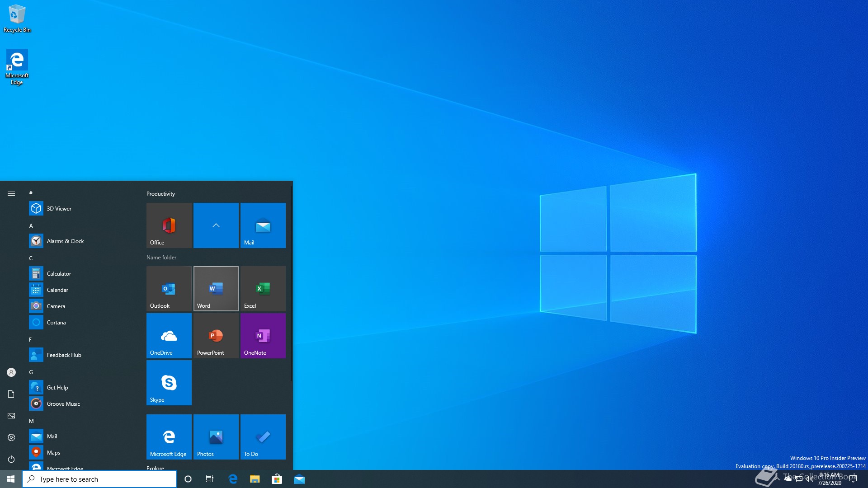Open the Excel tile

(x=263, y=288)
